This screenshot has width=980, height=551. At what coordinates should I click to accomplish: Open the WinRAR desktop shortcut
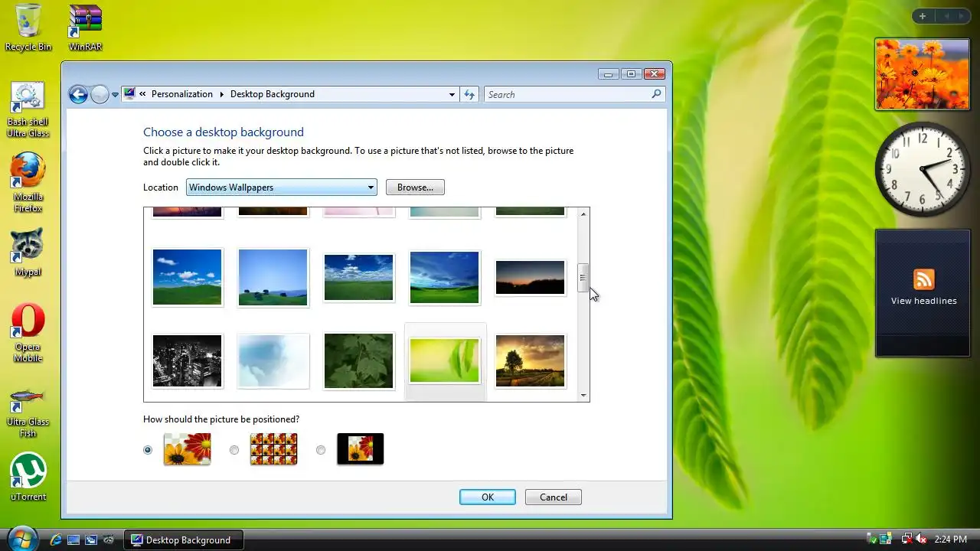(x=85, y=28)
